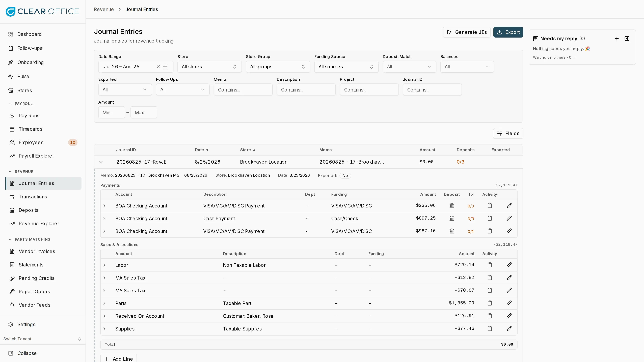Collapse the 20260825-17-RevJE journal entry
Image resolution: width=644 pixels, height=362 pixels.
click(x=101, y=162)
